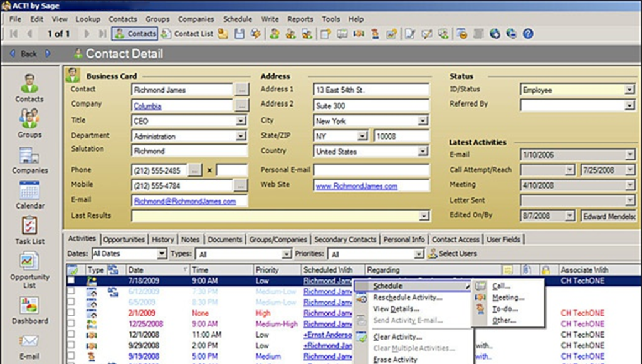Tick the checkbox for the 12/1/2008 activity
The image size is (642, 364).
(71, 335)
